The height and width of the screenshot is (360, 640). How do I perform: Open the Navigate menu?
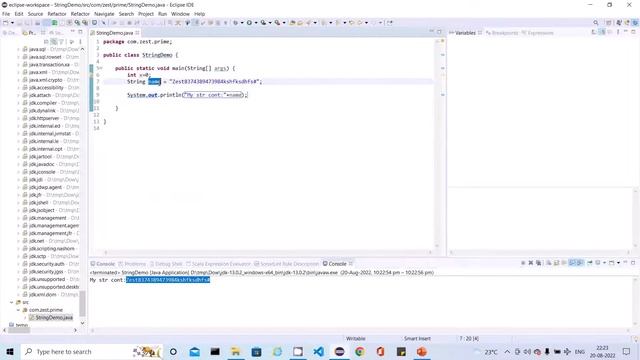104,14
